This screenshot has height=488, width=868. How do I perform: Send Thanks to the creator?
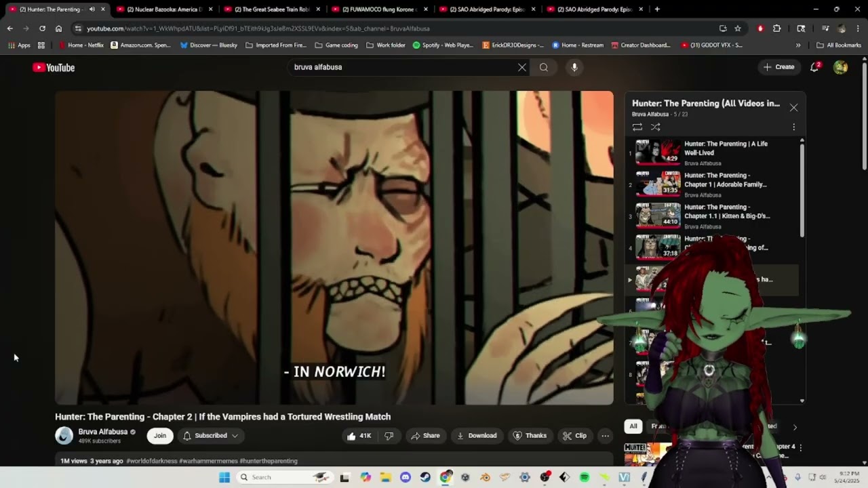(530, 436)
